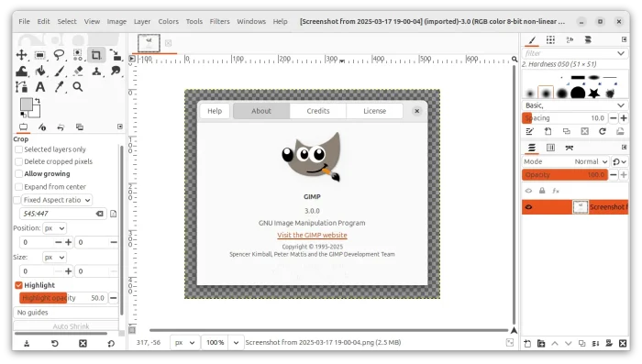Image resolution: width=642 pixels, height=364 pixels.
Task: Select the Eraser tool
Action: tap(78, 72)
